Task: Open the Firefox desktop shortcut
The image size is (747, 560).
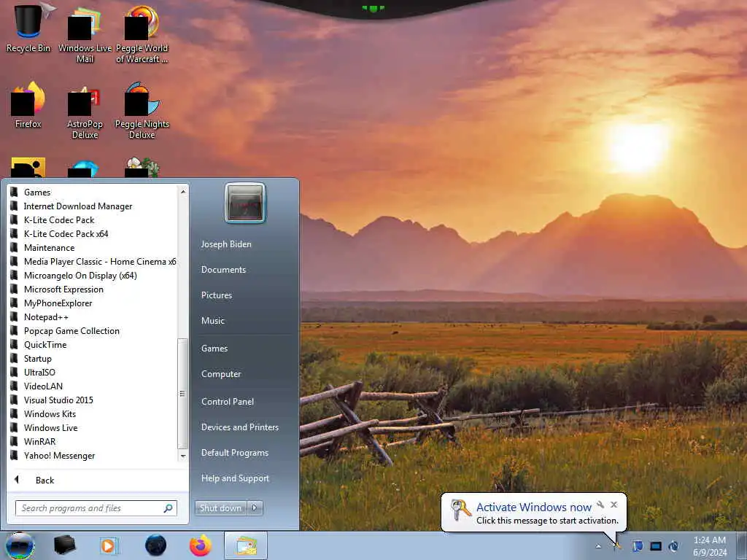Action: tap(28, 105)
